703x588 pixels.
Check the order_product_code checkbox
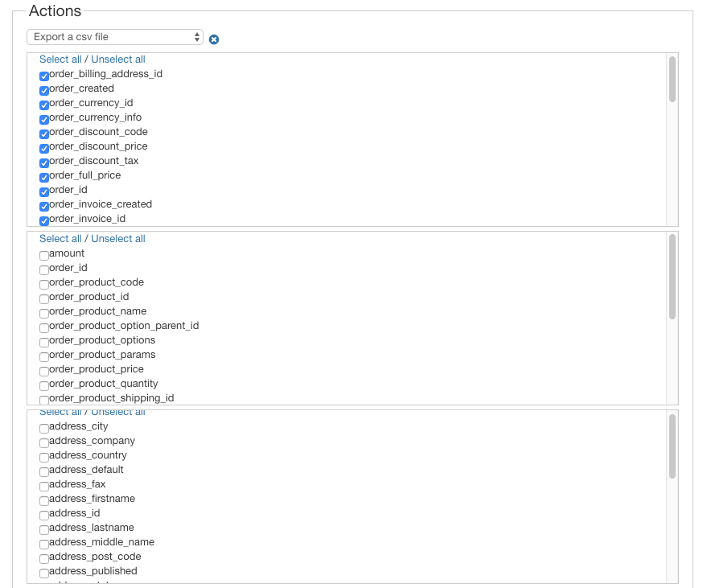tap(44, 285)
